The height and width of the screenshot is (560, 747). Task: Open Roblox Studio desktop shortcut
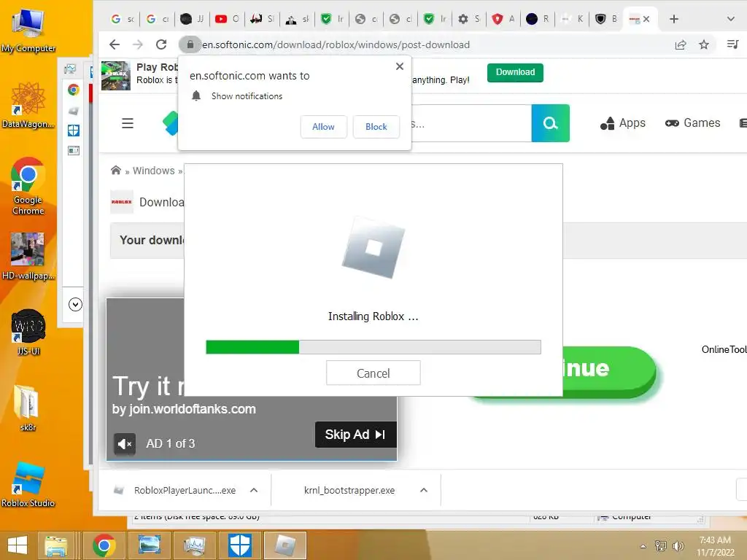[28, 484]
